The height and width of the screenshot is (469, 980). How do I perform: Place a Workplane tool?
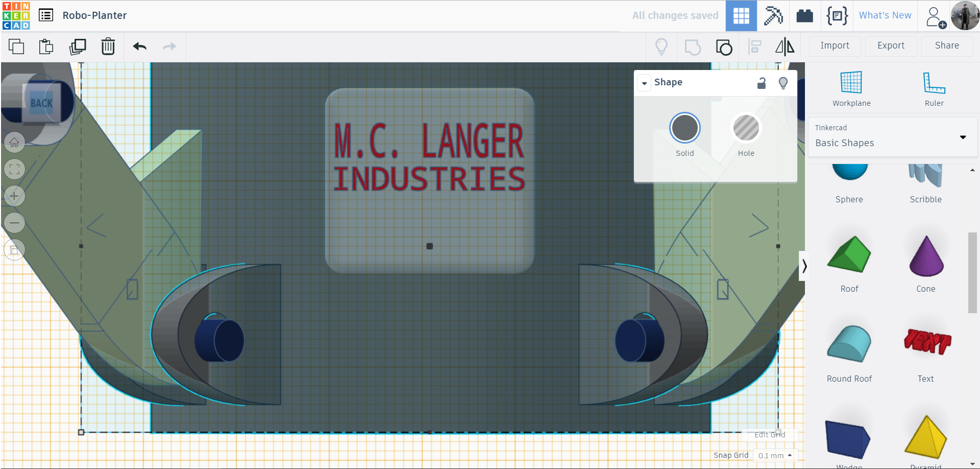[x=851, y=89]
